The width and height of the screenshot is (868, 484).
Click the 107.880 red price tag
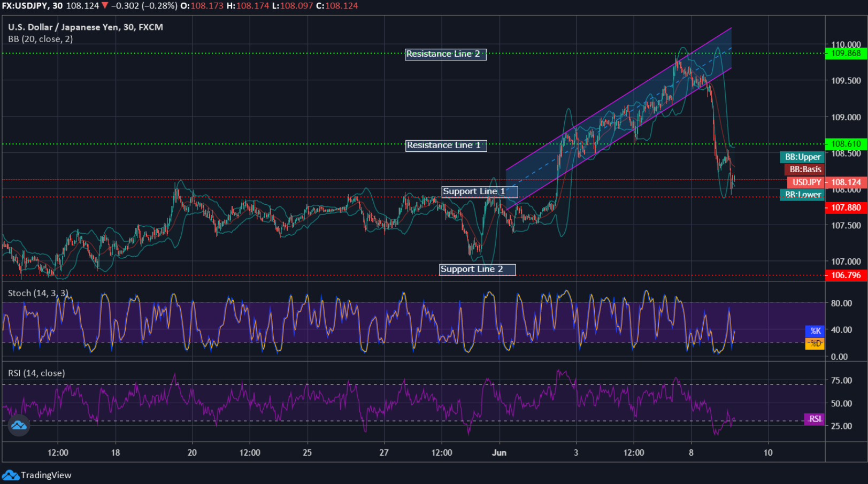click(846, 208)
